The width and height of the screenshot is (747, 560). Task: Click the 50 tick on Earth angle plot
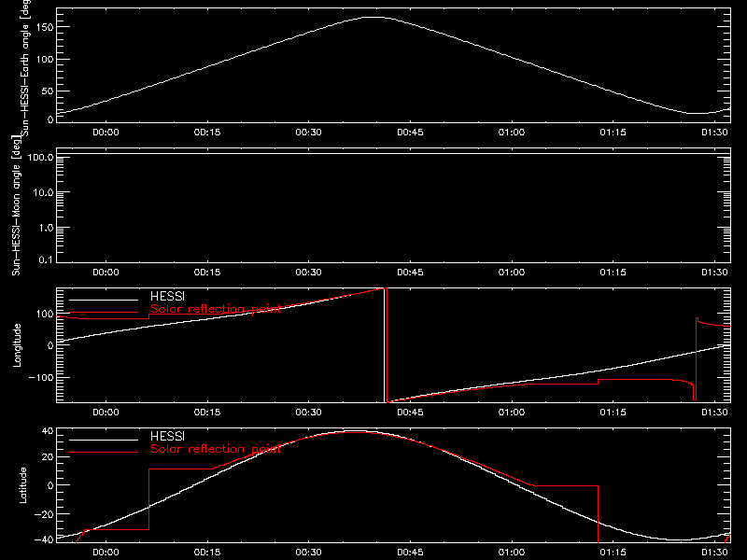[48, 91]
